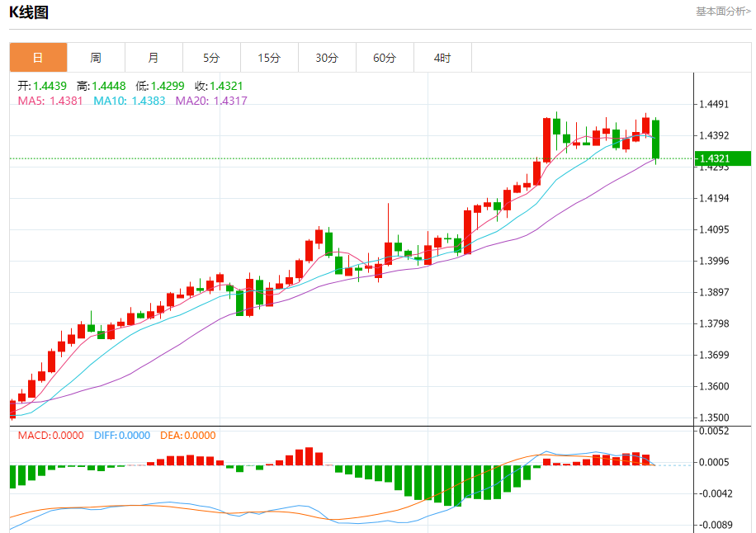This screenshot has height=533, width=756.
Task: Click the 0.0005 MACD axis label
Action: [714, 462]
